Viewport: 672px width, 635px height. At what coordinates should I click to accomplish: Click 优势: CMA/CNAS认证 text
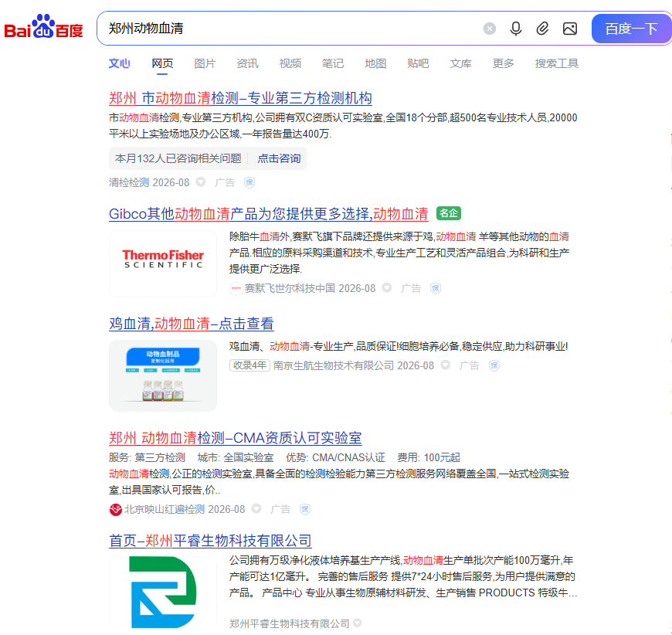335,457
